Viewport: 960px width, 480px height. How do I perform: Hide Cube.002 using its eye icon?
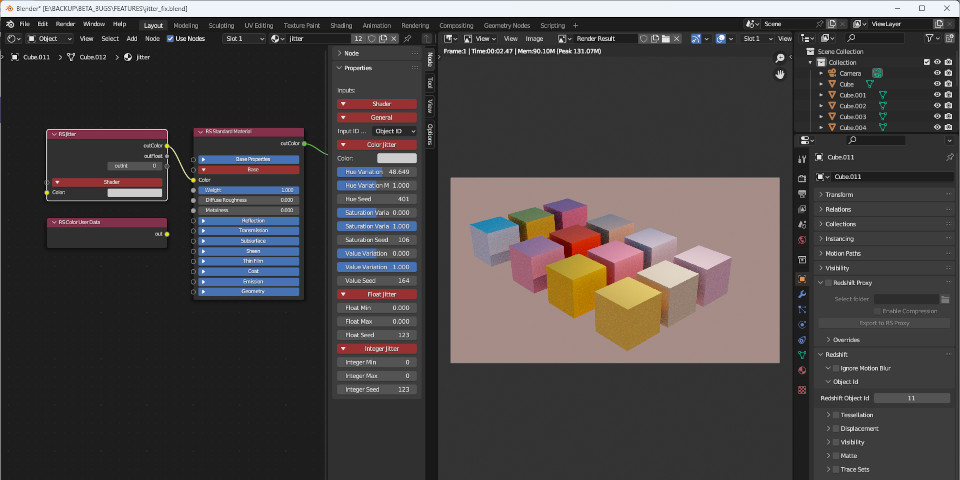coord(937,106)
